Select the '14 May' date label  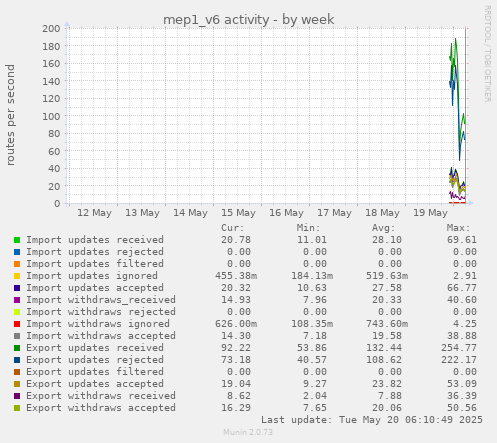click(190, 213)
